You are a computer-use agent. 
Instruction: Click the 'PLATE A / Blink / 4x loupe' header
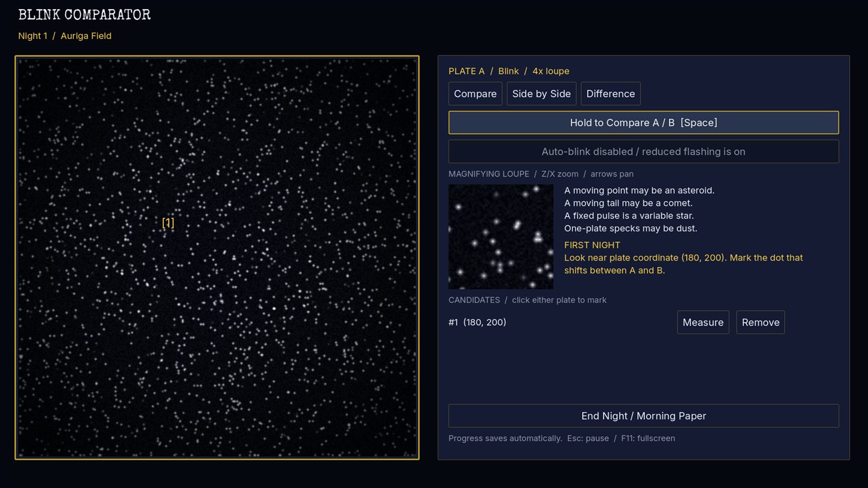(509, 71)
